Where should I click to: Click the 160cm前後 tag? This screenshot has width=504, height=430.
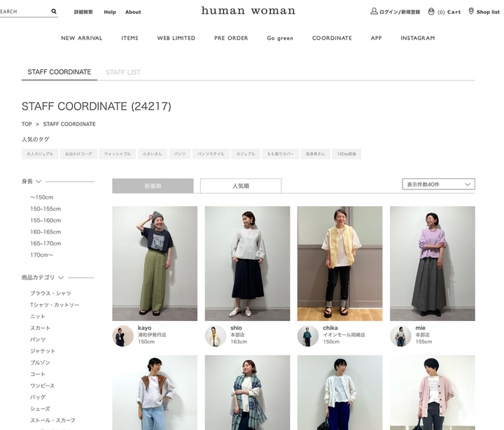(x=346, y=154)
